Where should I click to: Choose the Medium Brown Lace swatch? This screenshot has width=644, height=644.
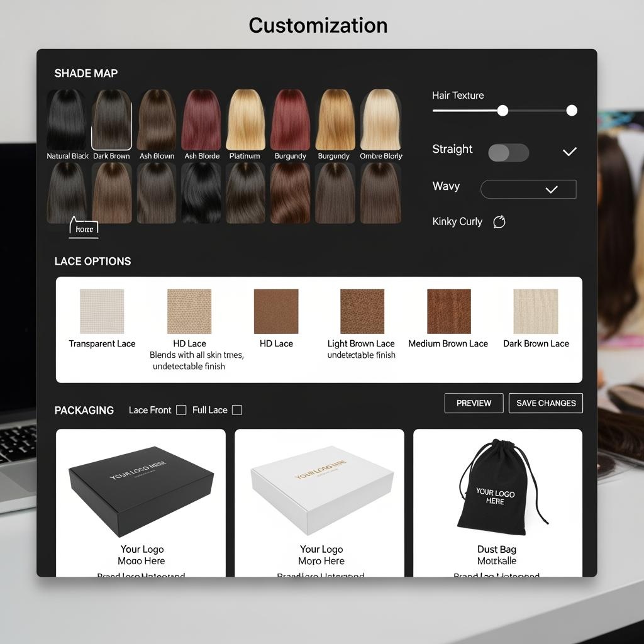click(x=448, y=311)
